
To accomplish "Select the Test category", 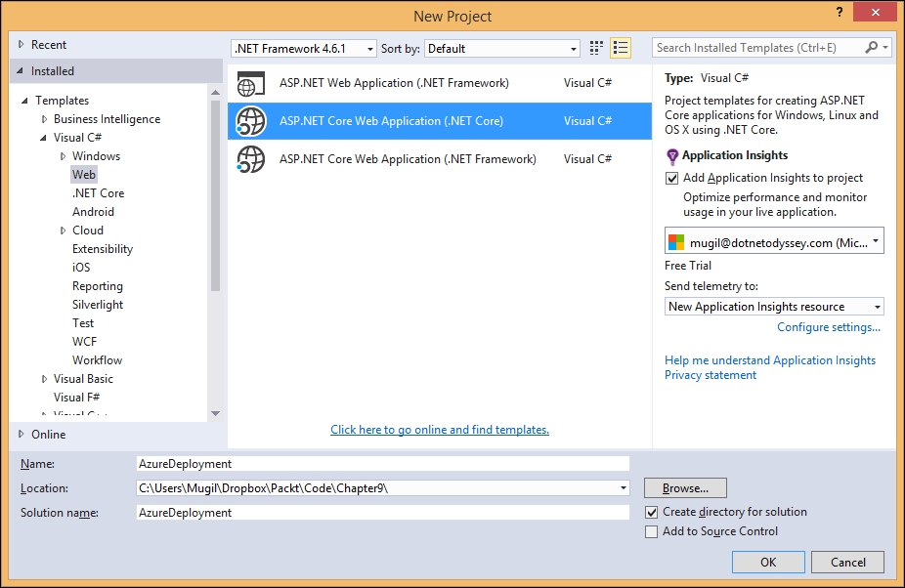I will point(82,323).
